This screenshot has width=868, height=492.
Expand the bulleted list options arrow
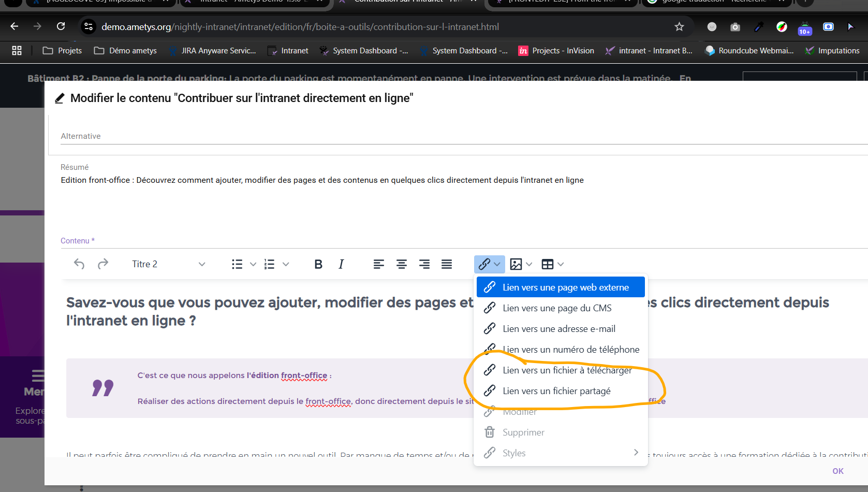[x=253, y=264]
